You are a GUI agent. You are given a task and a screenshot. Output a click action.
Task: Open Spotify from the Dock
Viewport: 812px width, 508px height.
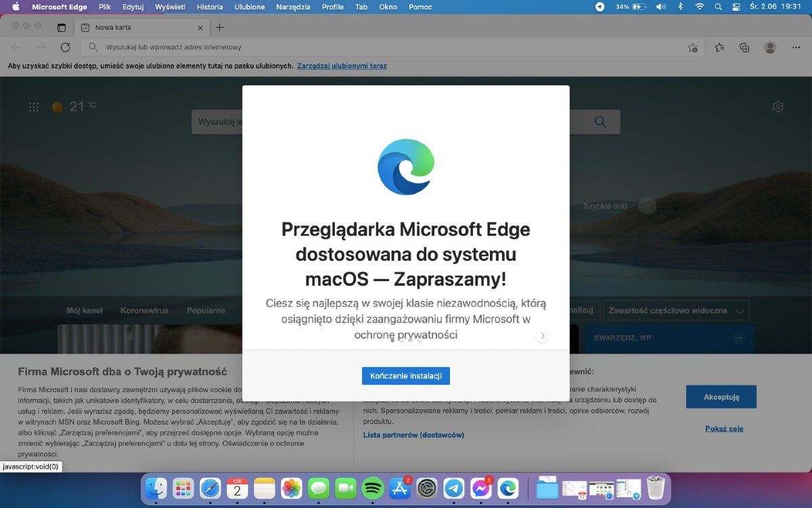pyautogui.click(x=373, y=488)
